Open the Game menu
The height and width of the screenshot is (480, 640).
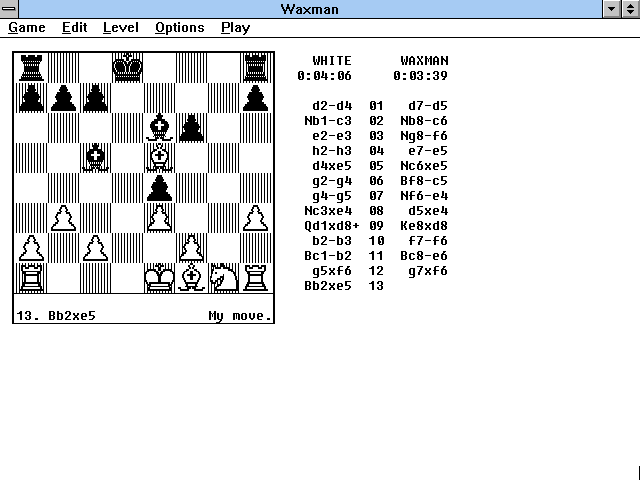point(27,28)
